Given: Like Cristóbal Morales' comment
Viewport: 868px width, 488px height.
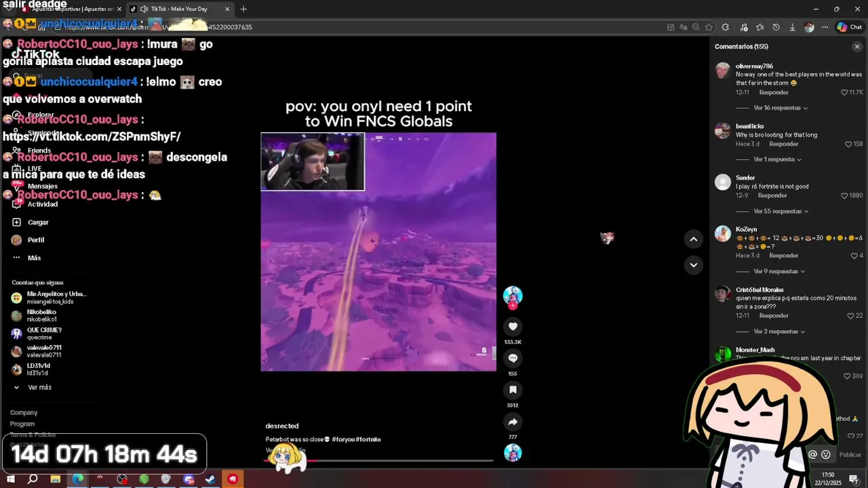Looking at the screenshot, I should [850, 316].
